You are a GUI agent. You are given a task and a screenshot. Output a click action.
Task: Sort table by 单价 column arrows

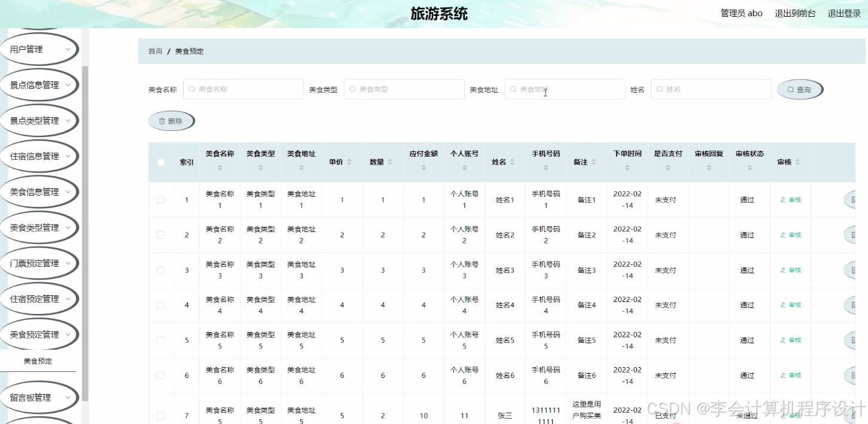pyautogui.click(x=349, y=162)
